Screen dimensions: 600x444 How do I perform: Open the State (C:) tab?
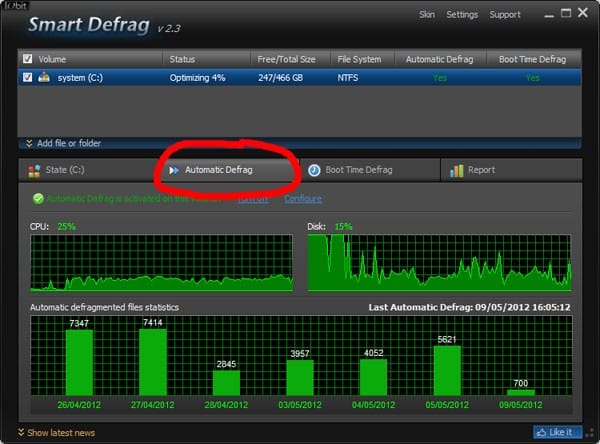pyautogui.click(x=90, y=170)
